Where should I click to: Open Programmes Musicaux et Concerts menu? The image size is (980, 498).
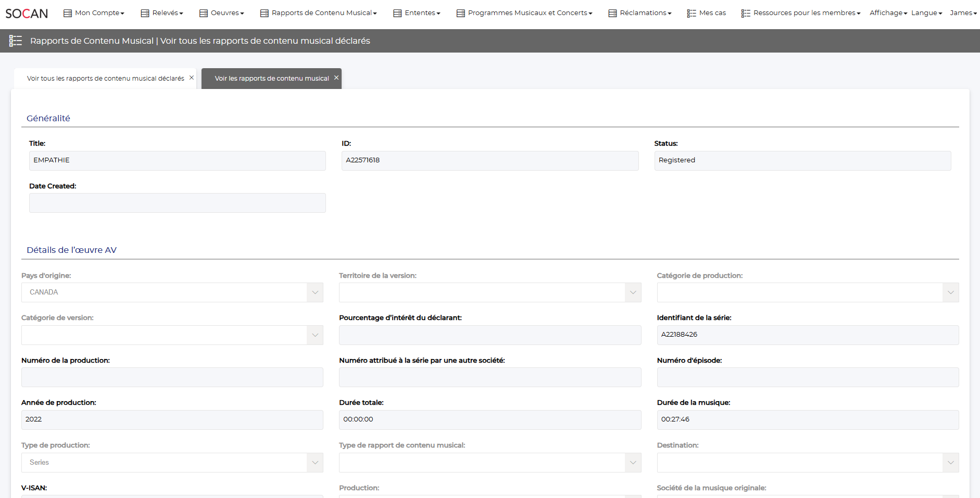529,13
